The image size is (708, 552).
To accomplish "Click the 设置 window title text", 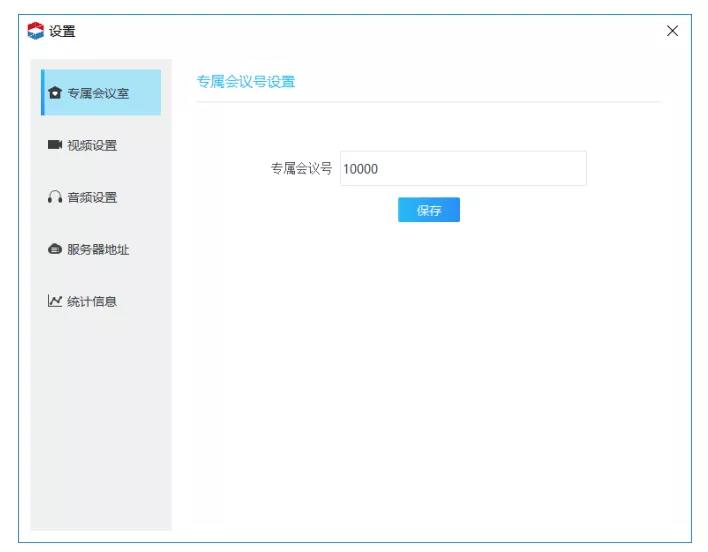I will [x=62, y=31].
